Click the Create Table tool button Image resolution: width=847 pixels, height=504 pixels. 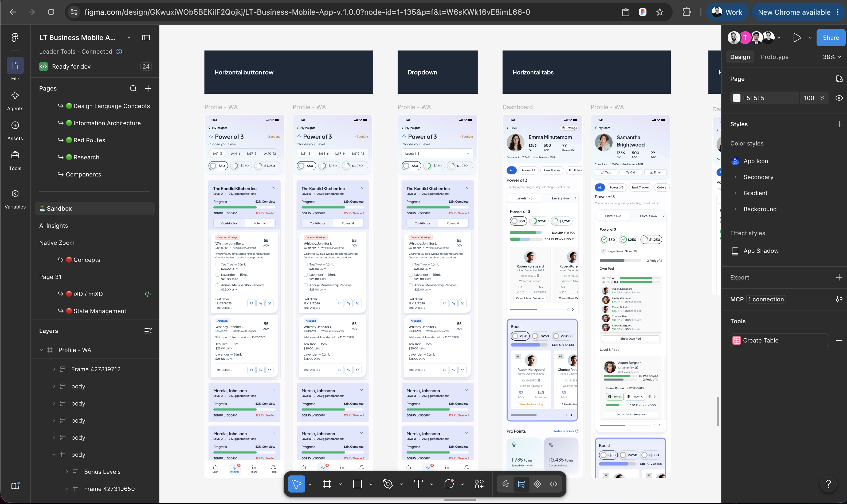(x=779, y=340)
